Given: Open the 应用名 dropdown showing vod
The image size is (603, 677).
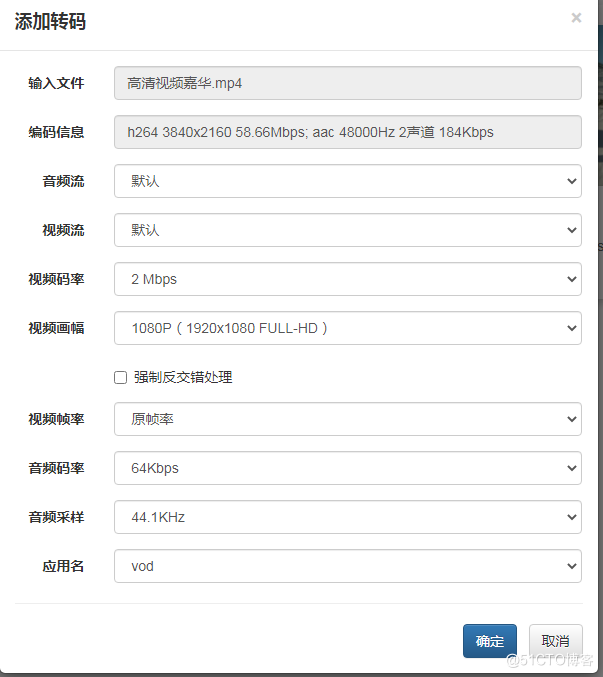Looking at the screenshot, I should click(348, 566).
